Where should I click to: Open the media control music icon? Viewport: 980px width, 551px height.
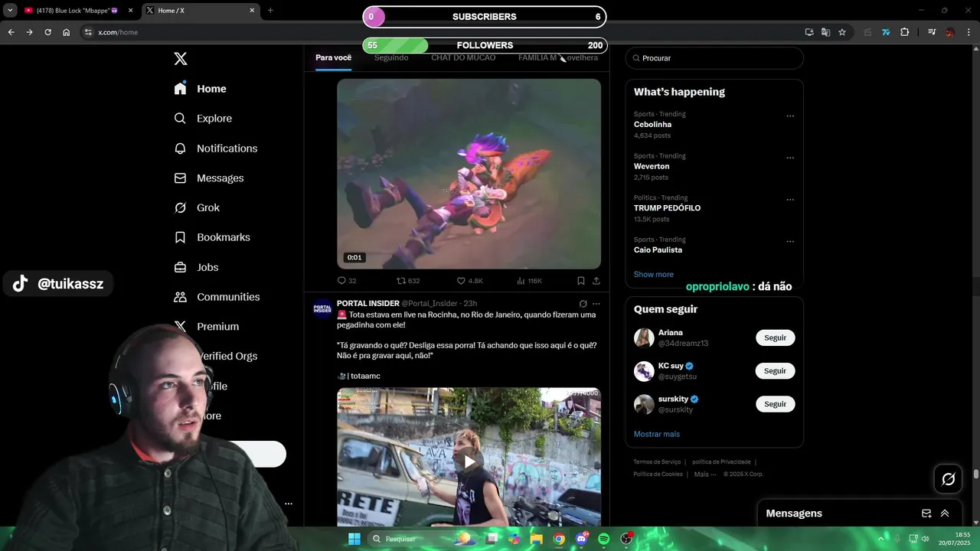point(932,32)
